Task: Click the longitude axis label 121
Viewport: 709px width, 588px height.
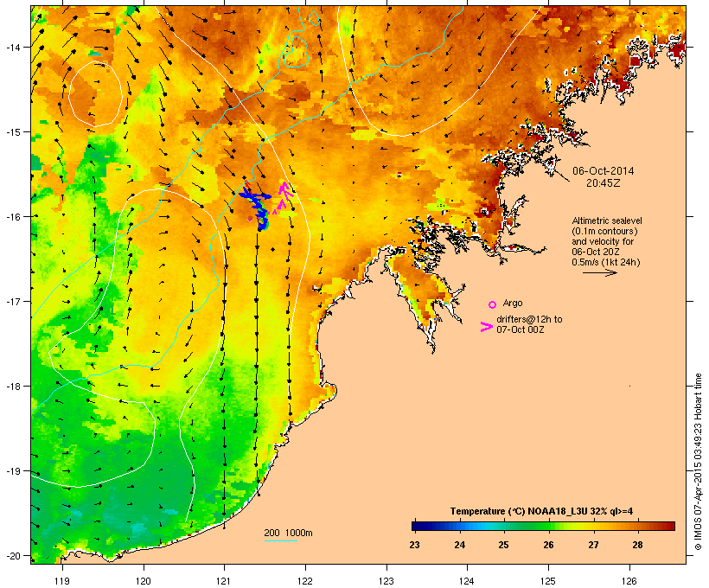Action: [224, 581]
